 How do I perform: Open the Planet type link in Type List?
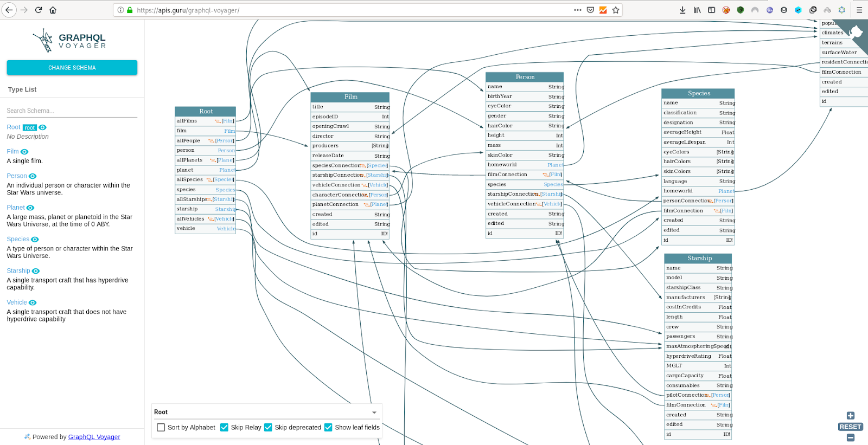pyautogui.click(x=16, y=208)
